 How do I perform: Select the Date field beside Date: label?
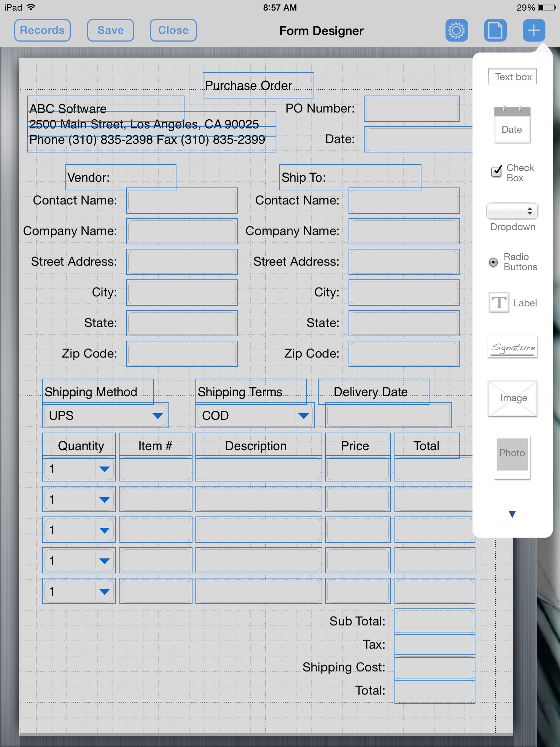pos(419,139)
